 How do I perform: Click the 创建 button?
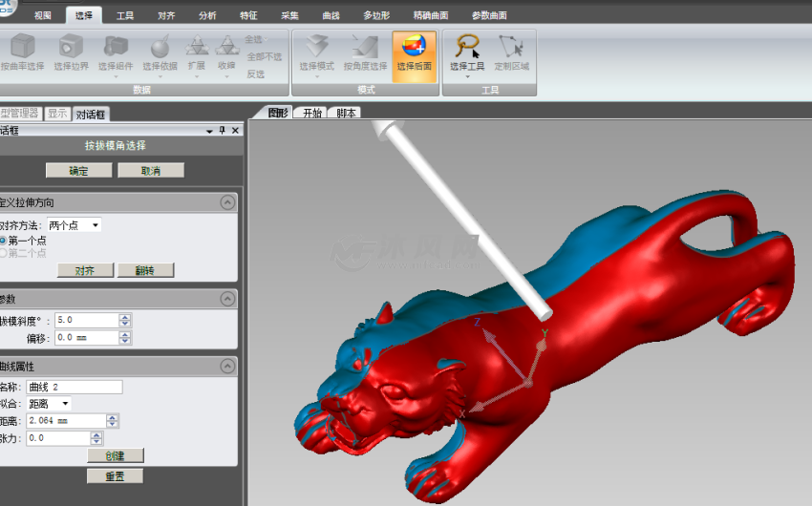(115, 455)
